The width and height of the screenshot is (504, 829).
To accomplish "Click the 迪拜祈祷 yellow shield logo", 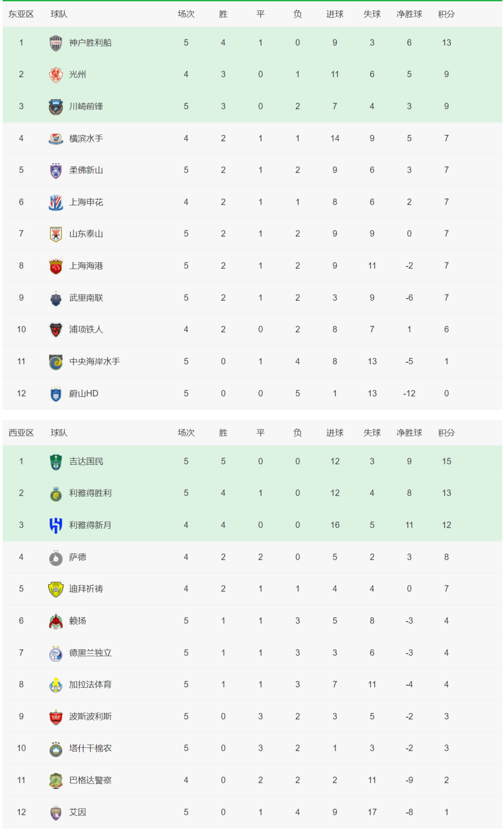I will pos(56,589).
